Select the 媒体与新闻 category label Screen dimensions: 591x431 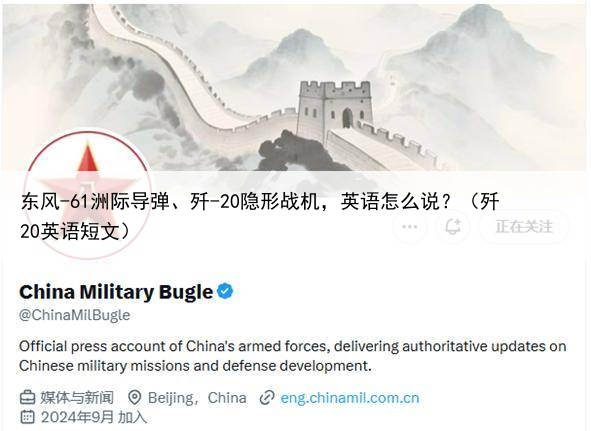click(x=77, y=398)
